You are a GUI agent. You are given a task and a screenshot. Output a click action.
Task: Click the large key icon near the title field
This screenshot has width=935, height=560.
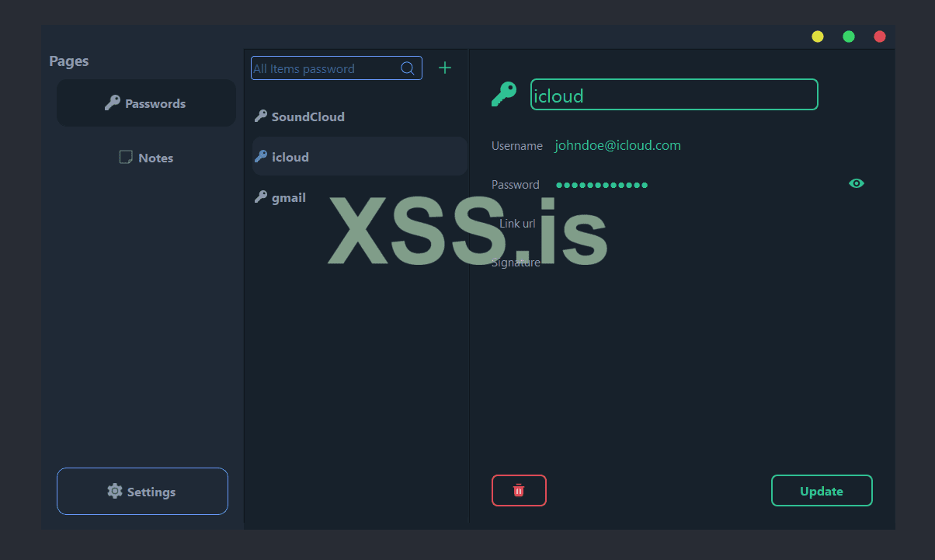[503, 93]
